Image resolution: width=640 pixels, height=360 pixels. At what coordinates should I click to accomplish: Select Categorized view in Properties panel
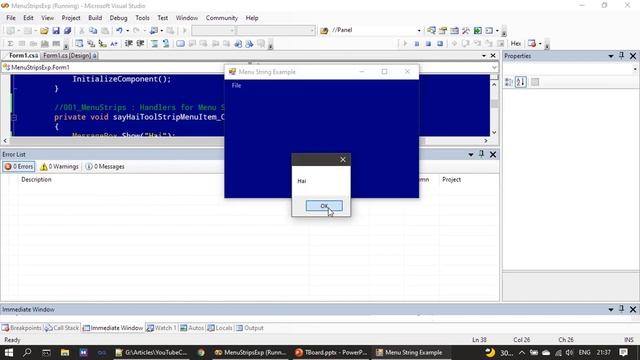click(509, 82)
